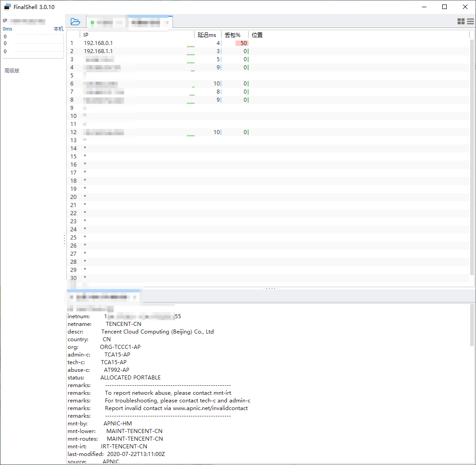The height and width of the screenshot is (465, 476).
Task: Sort by 延迟ms latency column header
Action: [207, 35]
